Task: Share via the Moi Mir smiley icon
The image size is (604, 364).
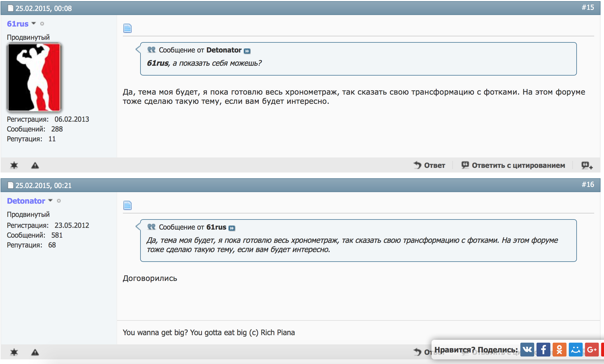Action: click(x=575, y=350)
